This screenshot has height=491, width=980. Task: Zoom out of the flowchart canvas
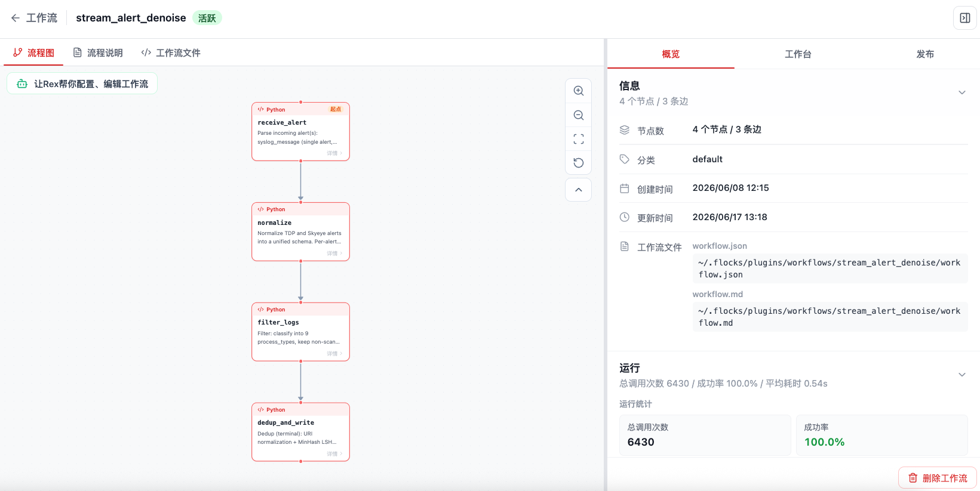pos(579,115)
